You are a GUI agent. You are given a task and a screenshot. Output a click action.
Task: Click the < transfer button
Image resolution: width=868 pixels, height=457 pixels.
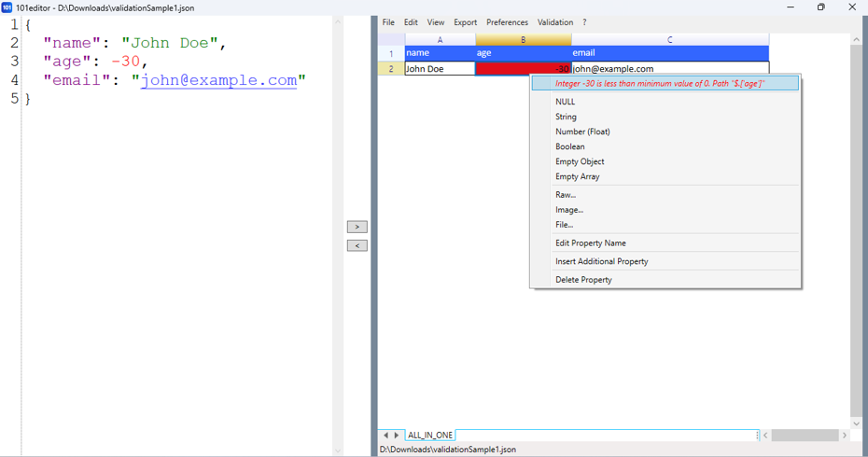pos(357,245)
